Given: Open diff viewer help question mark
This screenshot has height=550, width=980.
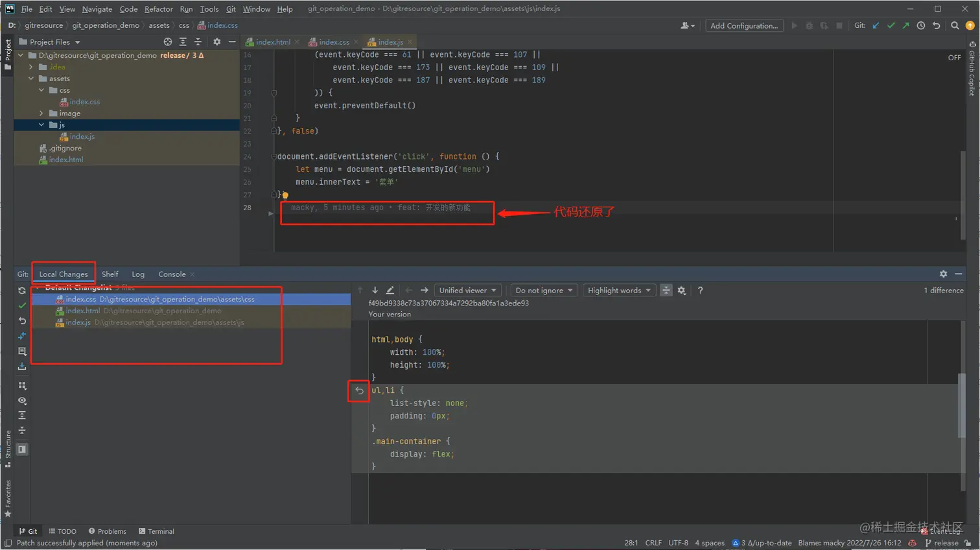Looking at the screenshot, I should [x=700, y=291].
